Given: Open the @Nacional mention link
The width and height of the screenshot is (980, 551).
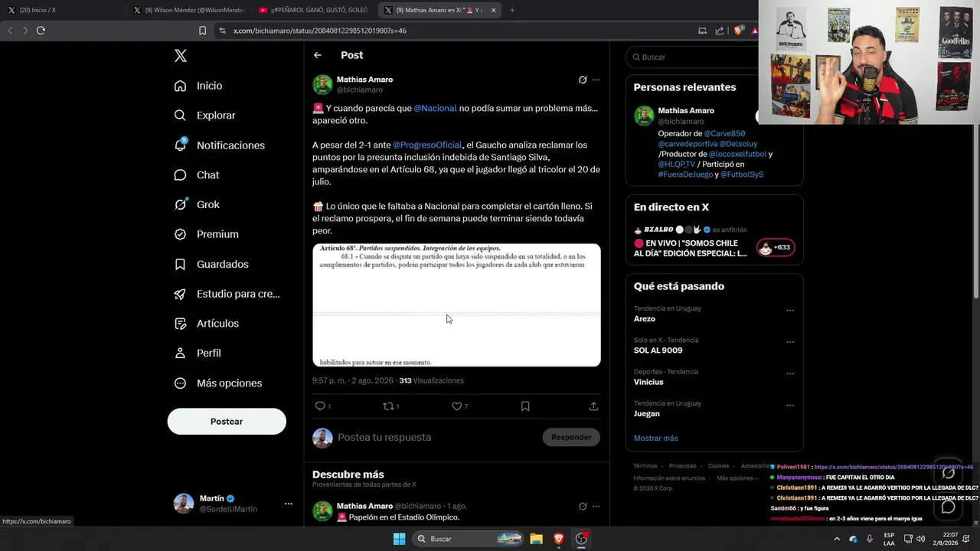Looking at the screenshot, I should pos(435,109).
